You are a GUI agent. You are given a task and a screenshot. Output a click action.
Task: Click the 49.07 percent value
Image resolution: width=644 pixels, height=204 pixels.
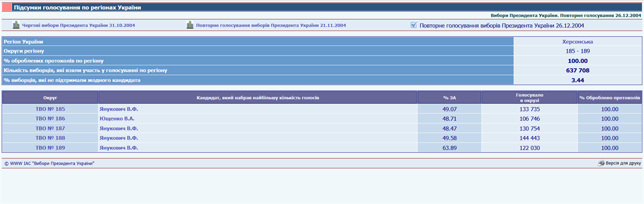(x=450, y=109)
